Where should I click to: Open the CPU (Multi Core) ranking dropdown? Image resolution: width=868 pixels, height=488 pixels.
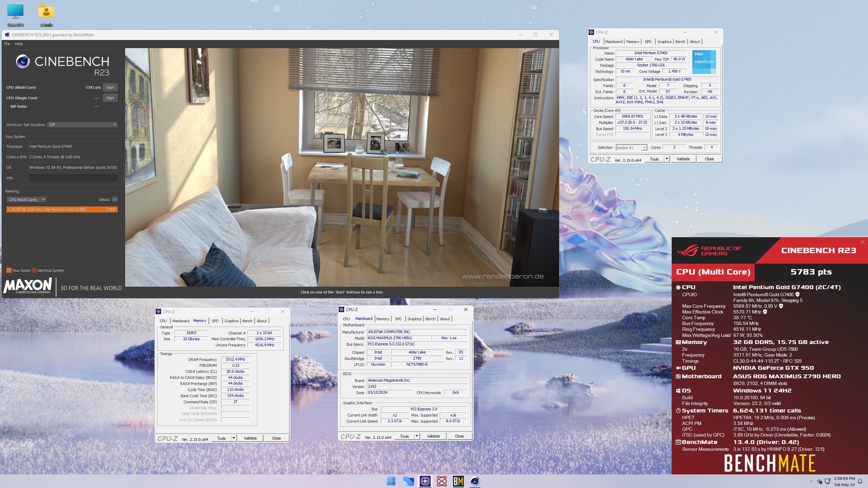[x=26, y=200]
